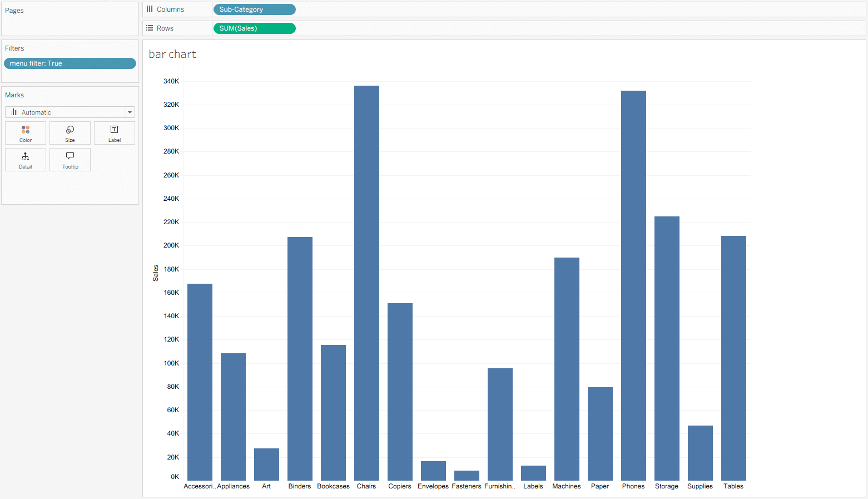Select the Envelopes bar
This screenshot has height=499, width=868.
pyautogui.click(x=433, y=471)
